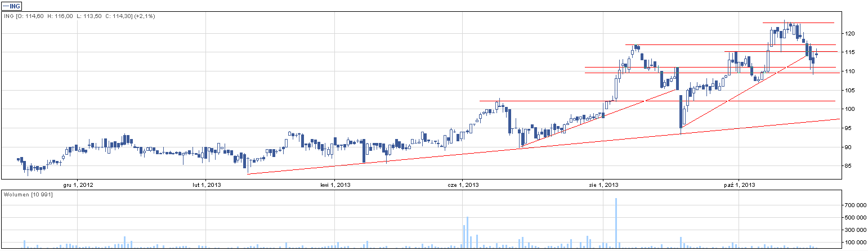Viewport: 868px width, 251px height.
Task: Click the sie 1, 2013 date label
Action: click(x=603, y=185)
